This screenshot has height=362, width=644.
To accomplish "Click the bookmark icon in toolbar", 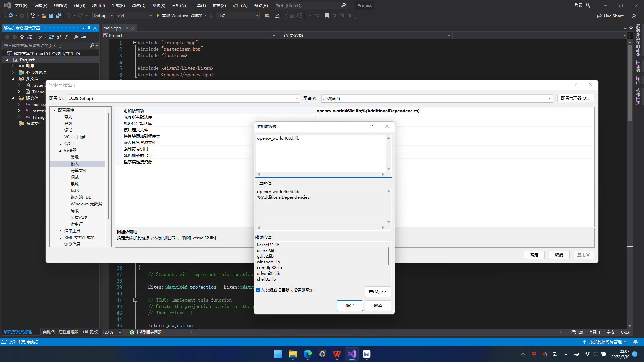I will tap(327, 16).
